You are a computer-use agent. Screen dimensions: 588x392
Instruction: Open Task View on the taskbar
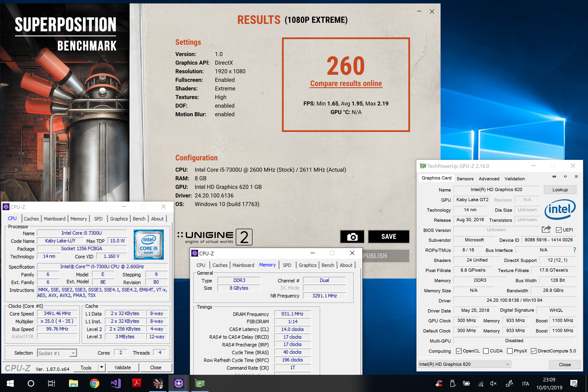point(52,383)
